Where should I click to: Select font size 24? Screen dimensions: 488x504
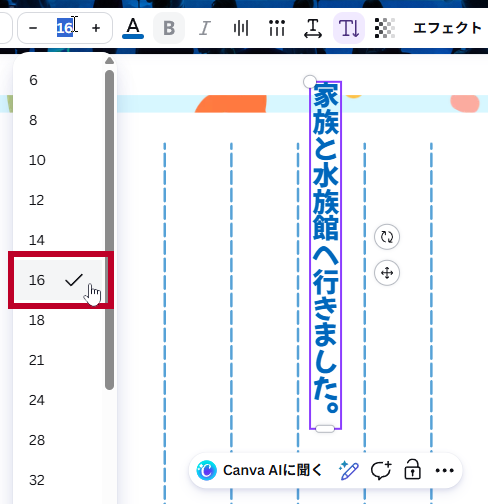[x=59, y=400]
